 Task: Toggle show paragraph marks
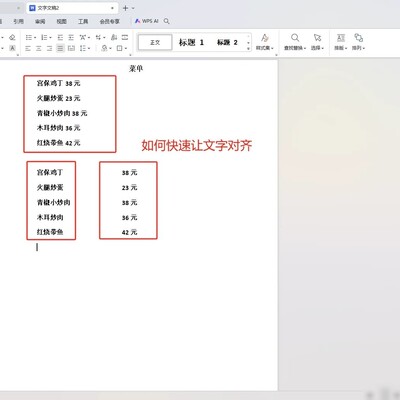[x=114, y=37]
